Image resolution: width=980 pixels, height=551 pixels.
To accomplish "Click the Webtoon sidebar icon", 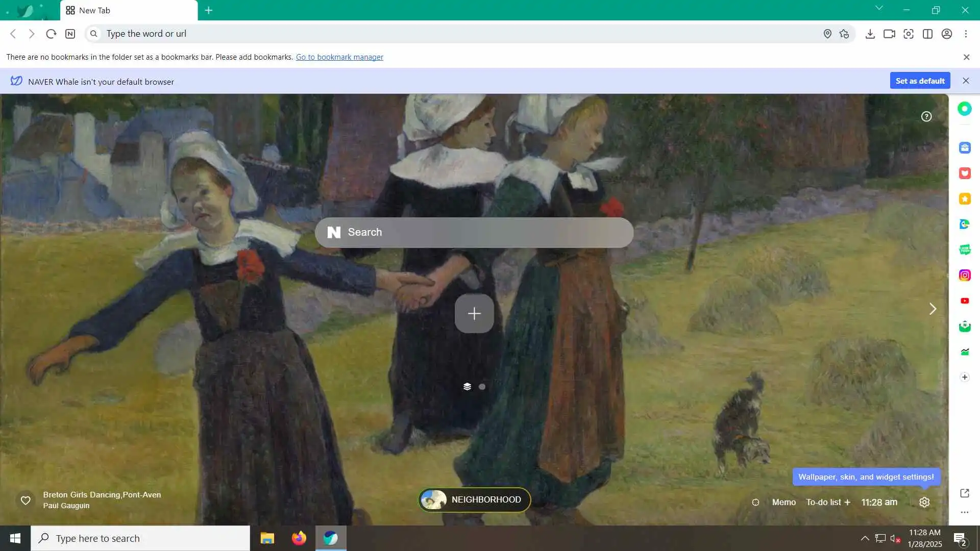I will (964, 250).
